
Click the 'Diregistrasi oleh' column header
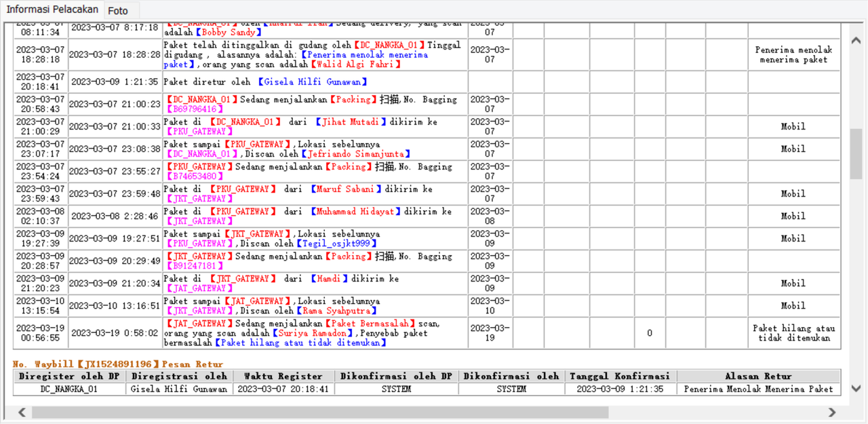coord(179,376)
